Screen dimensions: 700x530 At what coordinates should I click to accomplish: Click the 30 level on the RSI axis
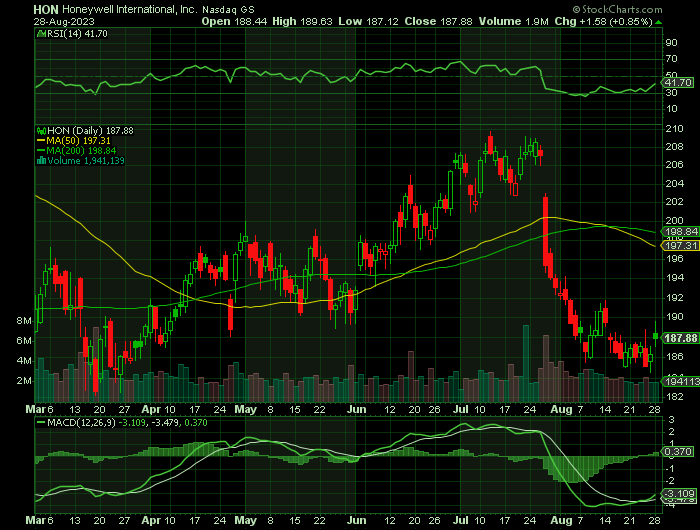click(x=671, y=93)
